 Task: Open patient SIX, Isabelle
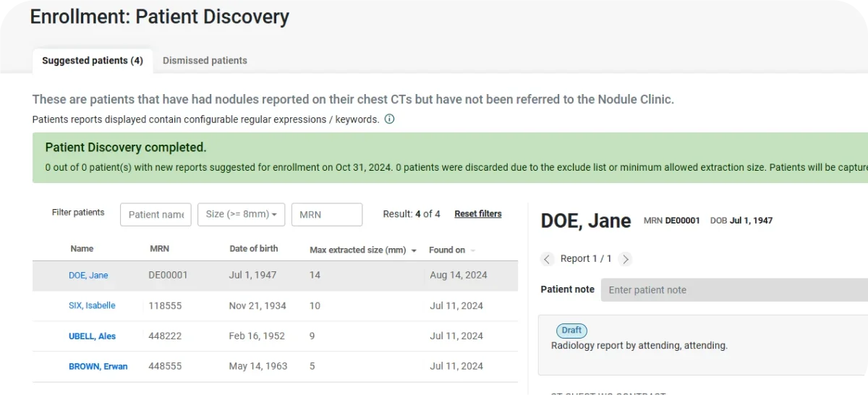click(x=92, y=306)
